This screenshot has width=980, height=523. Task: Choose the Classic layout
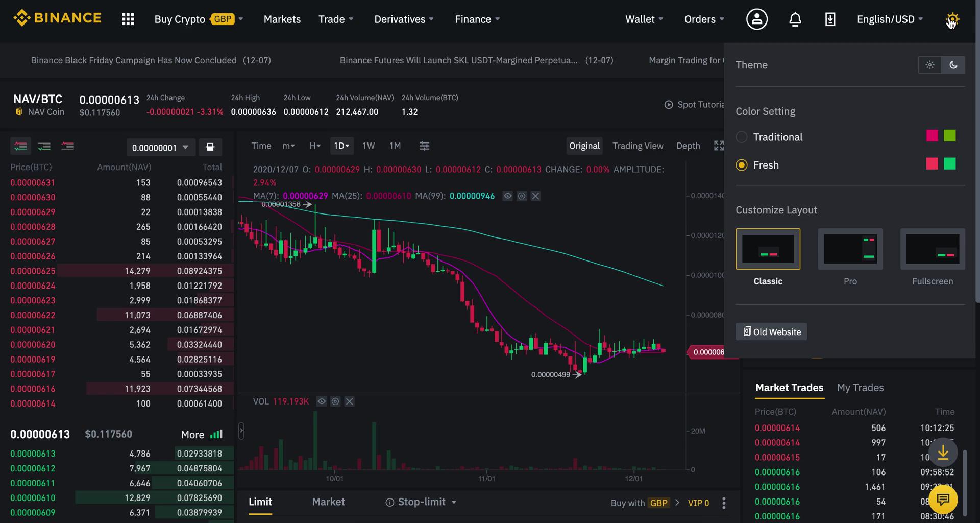[768, 249]
